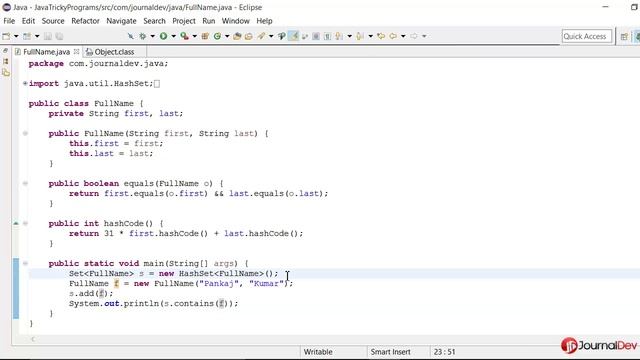Click the Save All icon
Image resolution: width=640 pixels, height=360 pixels.
(x=59, y=36)
